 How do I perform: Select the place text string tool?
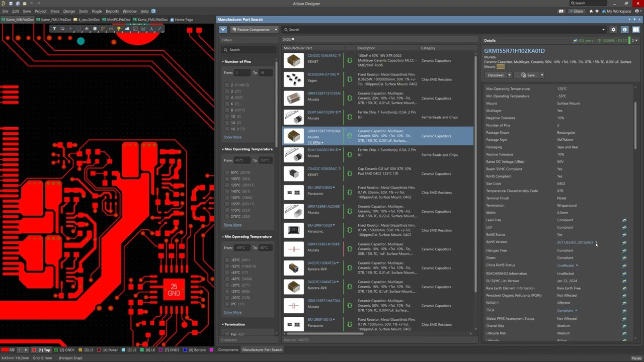pos(151,29)
